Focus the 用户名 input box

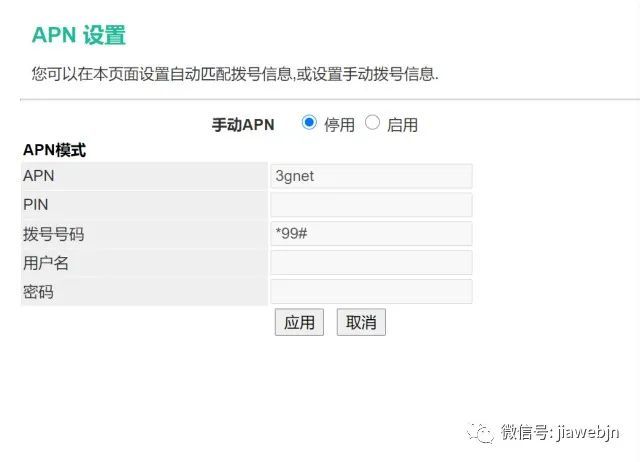pyautogui.click(x=371, y=263)
